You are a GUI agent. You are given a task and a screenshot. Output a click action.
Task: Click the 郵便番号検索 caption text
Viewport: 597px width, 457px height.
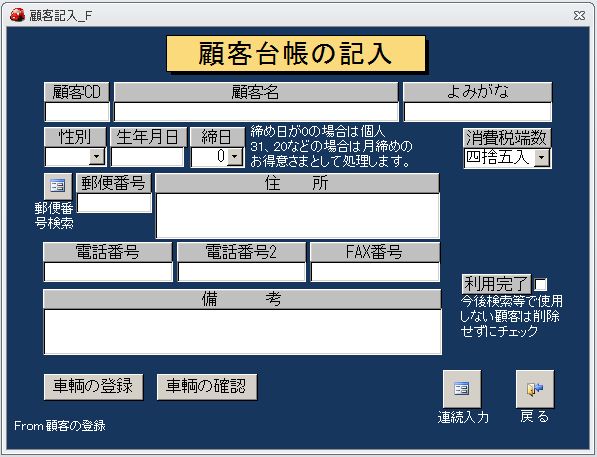[x=54, y=216]
